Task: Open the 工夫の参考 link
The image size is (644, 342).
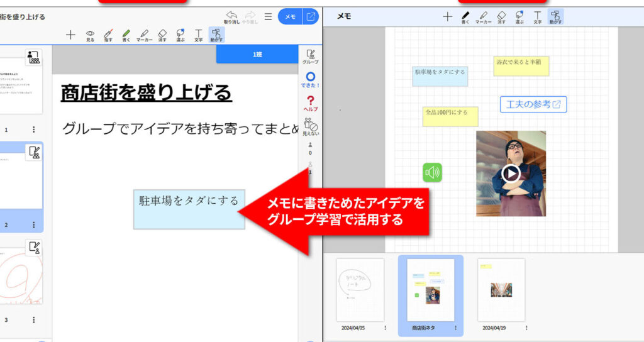Action: pos(533,104)
